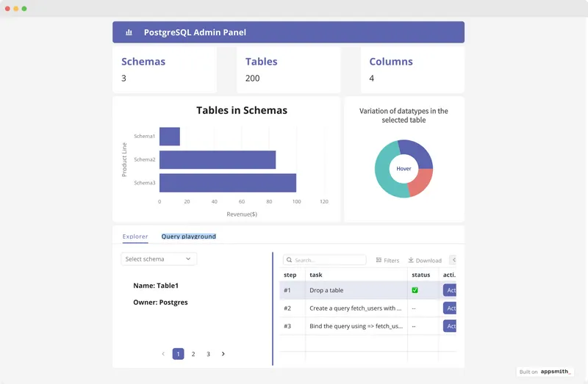Select page 2 in pagination
588x384 pixels.
point(193,354)
